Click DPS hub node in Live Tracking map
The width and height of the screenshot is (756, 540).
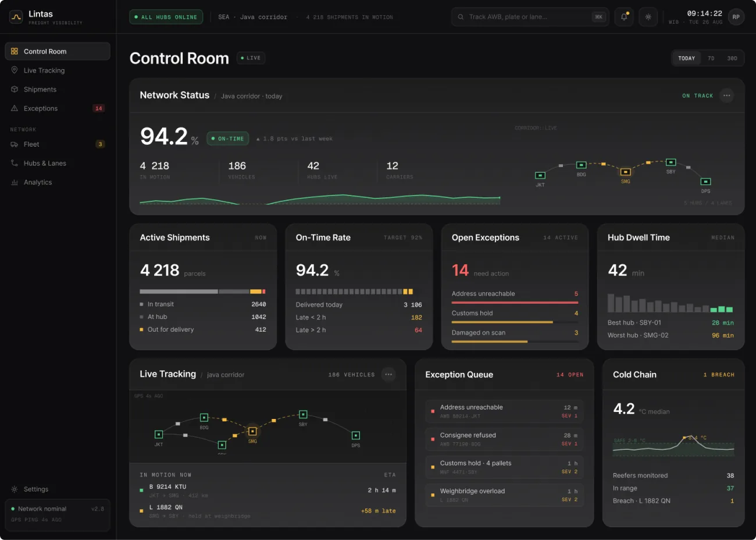click(355, 435)
